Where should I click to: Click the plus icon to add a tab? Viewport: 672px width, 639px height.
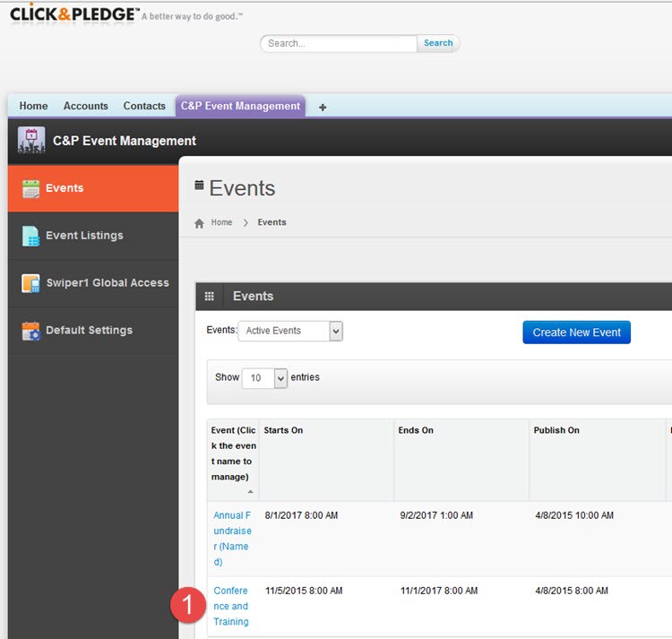coord(323,108)
